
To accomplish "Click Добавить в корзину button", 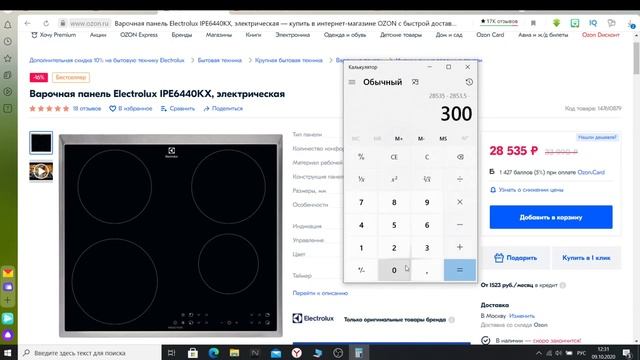I will pos(551,217).
